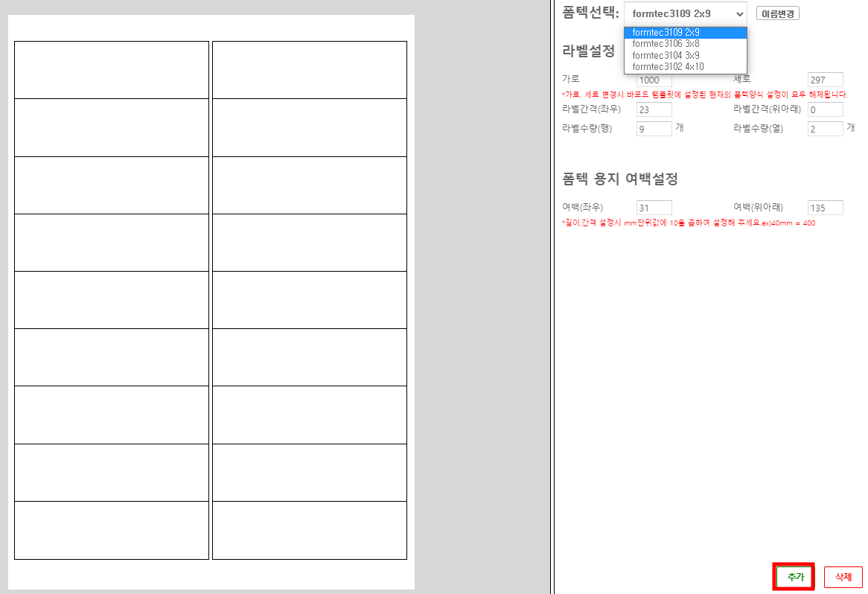Select the top-left label cell in preview
Screen dimensions: 868x594
(112, 70)
